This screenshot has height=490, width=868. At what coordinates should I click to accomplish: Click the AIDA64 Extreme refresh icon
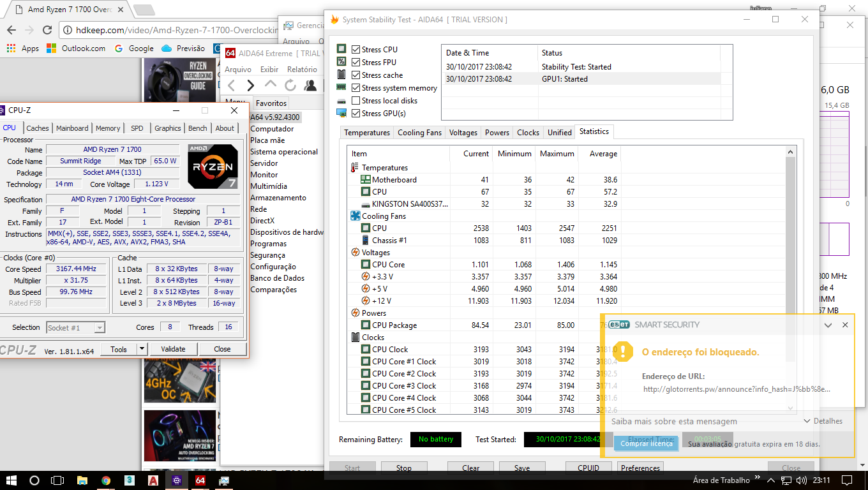(x=290, y=85)
